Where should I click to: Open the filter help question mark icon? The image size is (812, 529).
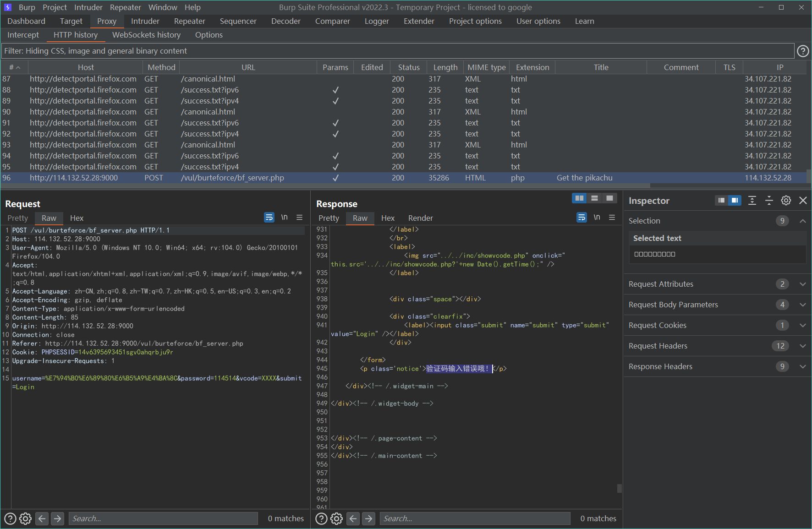[x=803, y=51]
